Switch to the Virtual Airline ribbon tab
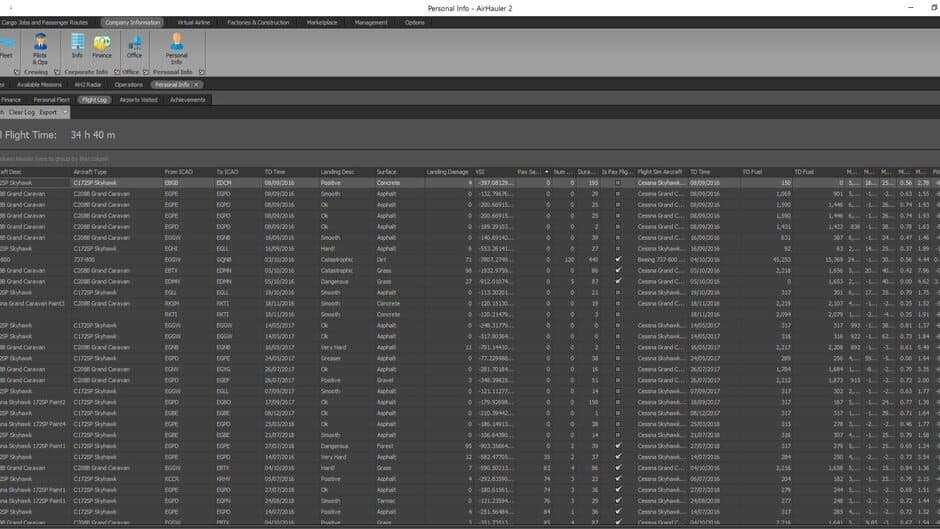The width and height of the screenshot is (940, 529). 193,22
